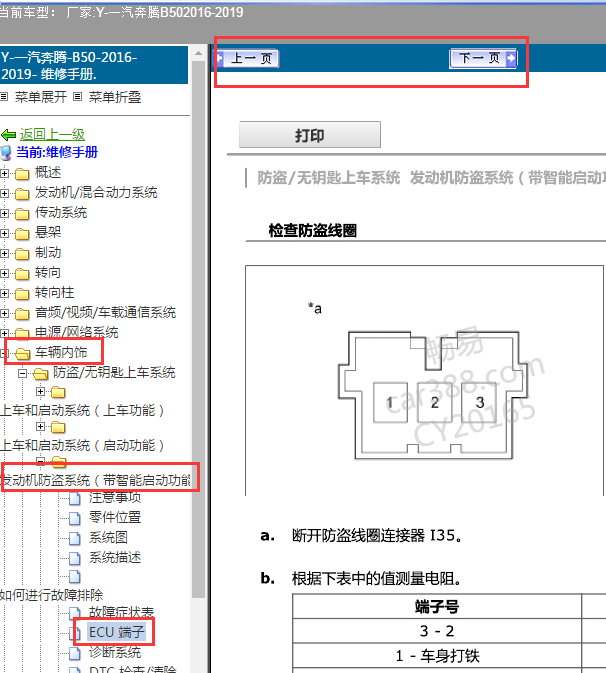Expand the 音频/视频/车载通信系统 tree node
The height and width of the screenshot is (673, 606).
[x=4, y=313]
